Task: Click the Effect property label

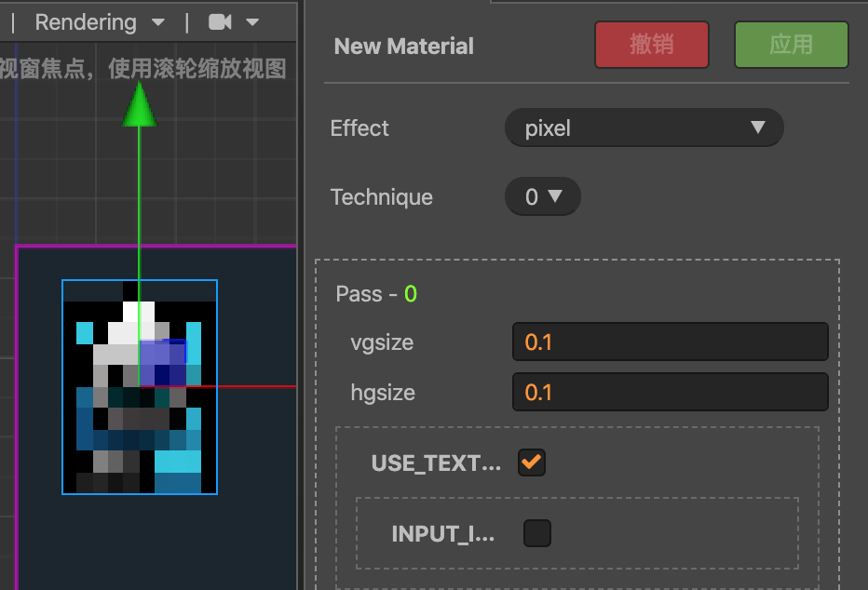Action: (x=359, y=128)
